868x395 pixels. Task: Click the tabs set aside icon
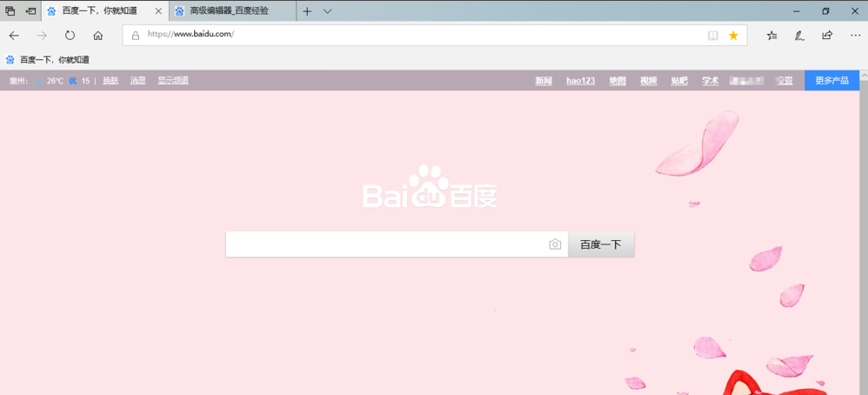pos(10,11)
